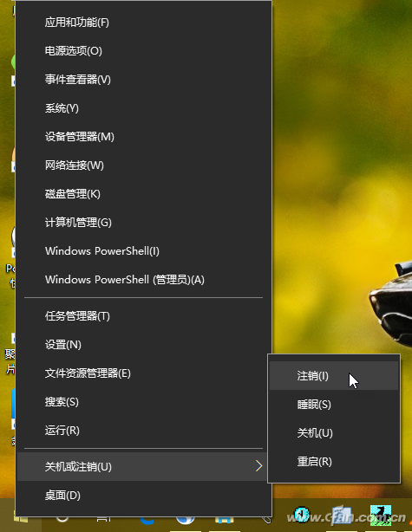412x532 pixels.
Task: Open 设备管理器(M)
Action: click(143, 137)
